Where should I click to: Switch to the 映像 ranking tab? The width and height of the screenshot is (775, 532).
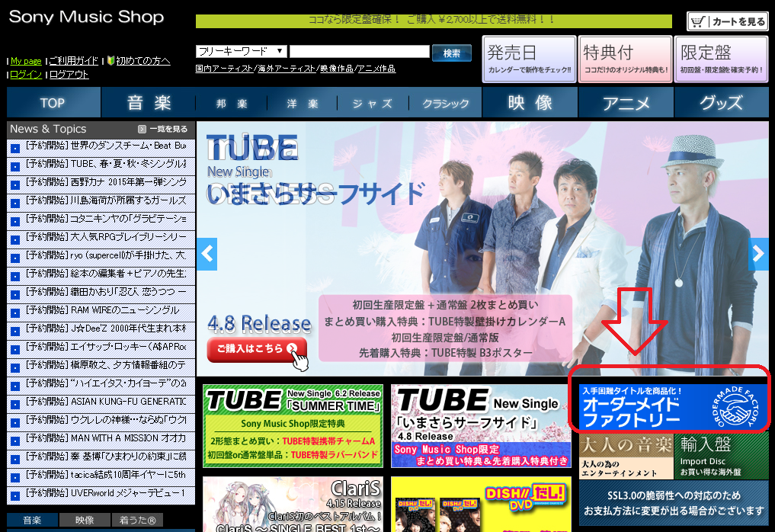pos(85,520)
